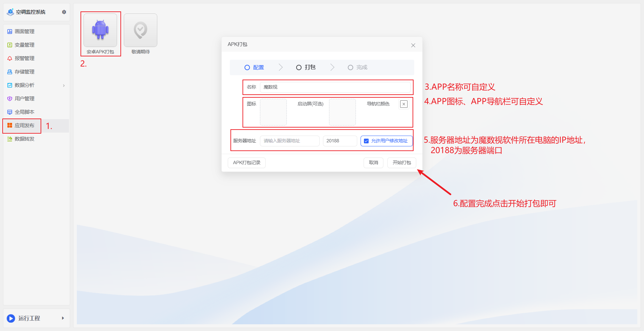Select the 变量管理 variable management icon
The width and height of the screenshot is (644, 331).
click(x=9, y=45)
